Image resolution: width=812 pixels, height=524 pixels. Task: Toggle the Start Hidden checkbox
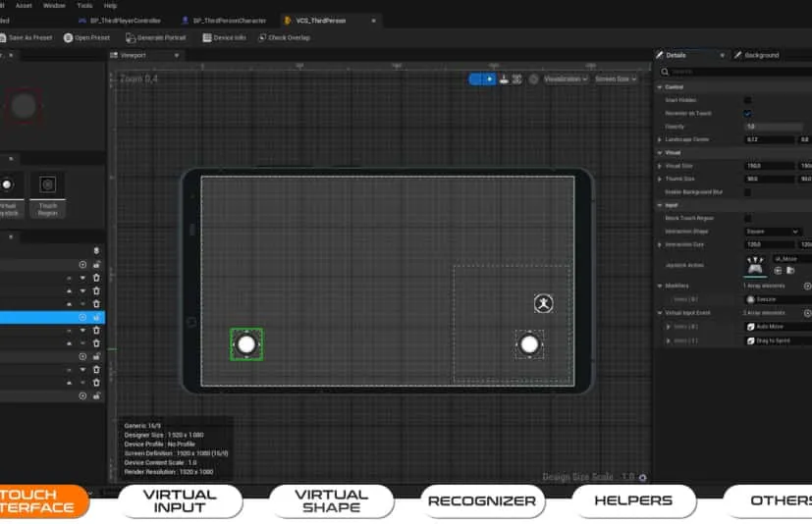click(x=747, y=100)
